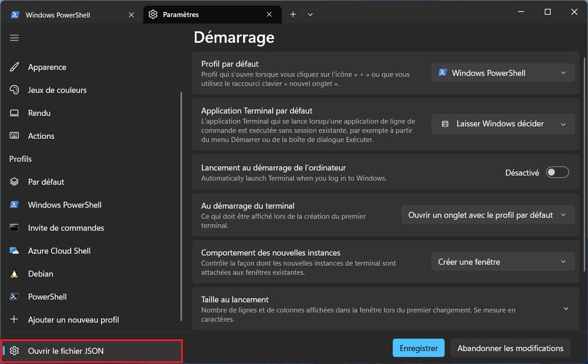Open the Ouvrir un onglet avec le profil dropdown
Viewport: 588px width, 364px height.
point(488,215)
